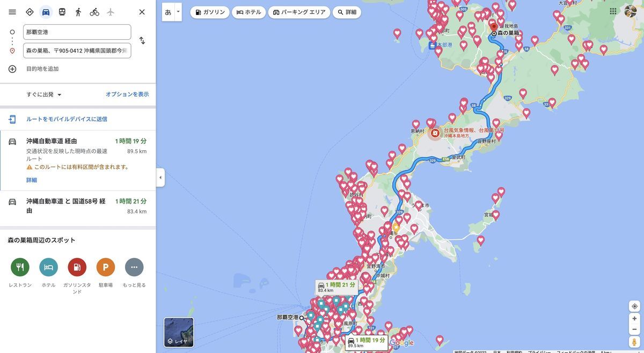Select the flight travel mode
Screen dimensions: 644x353
111,12
